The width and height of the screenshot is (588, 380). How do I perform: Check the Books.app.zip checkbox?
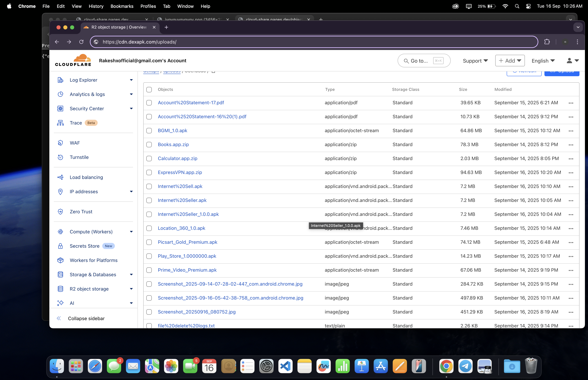149,145
